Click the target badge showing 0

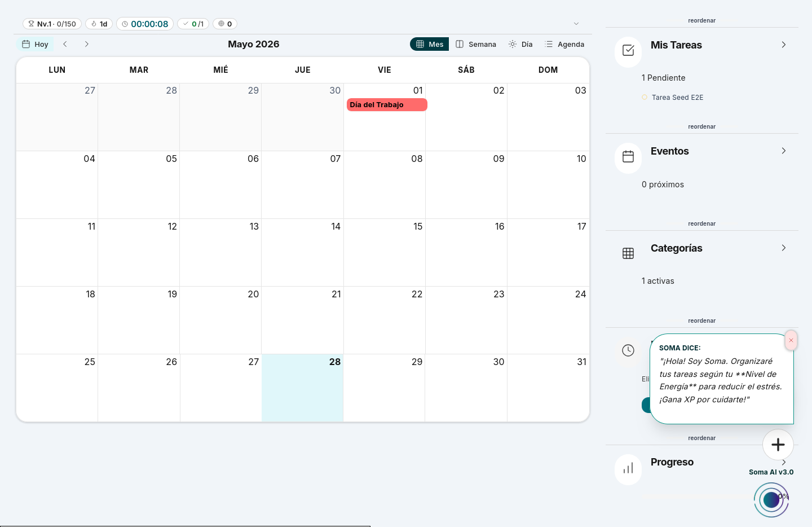225,24
